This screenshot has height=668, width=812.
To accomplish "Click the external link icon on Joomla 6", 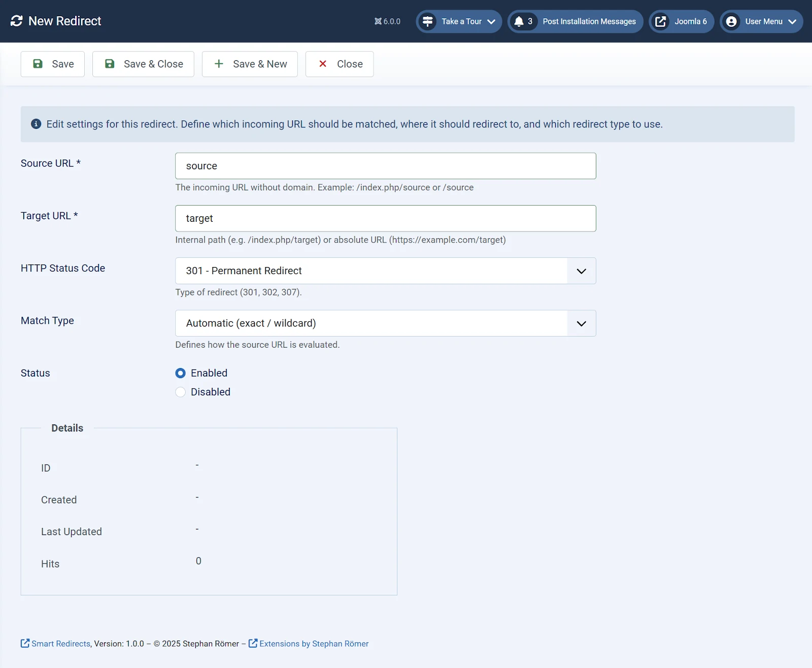I will coord(661,21).
